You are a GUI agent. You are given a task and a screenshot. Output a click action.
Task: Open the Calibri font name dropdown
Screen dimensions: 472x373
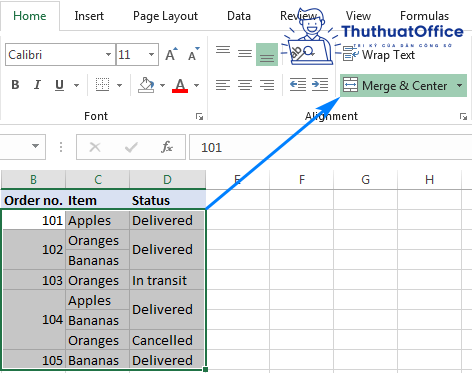tap(108, 54)
